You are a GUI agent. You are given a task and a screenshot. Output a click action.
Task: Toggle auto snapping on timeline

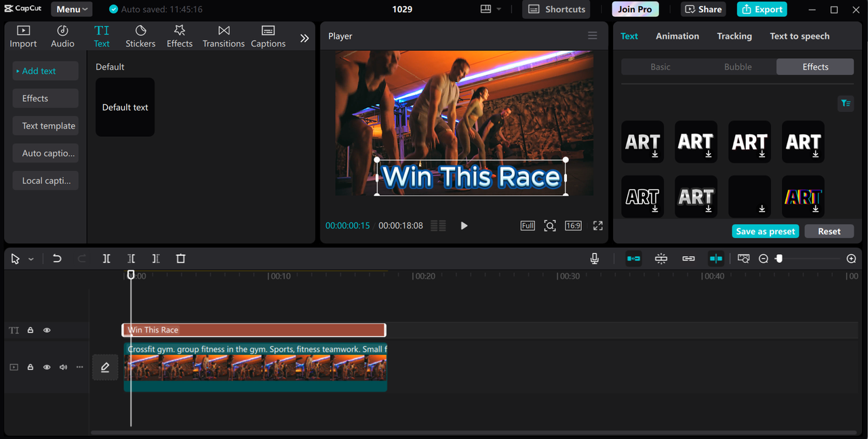click(661, 259)
